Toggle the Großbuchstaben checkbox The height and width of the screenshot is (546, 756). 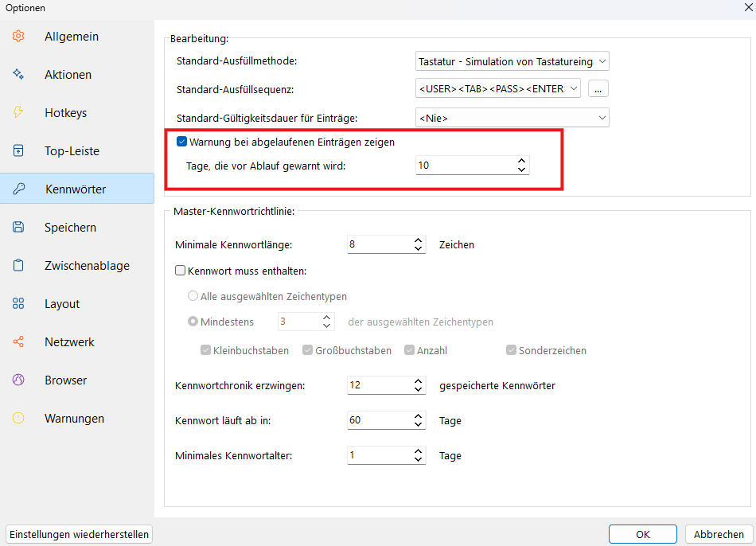[x=308, y=350]
